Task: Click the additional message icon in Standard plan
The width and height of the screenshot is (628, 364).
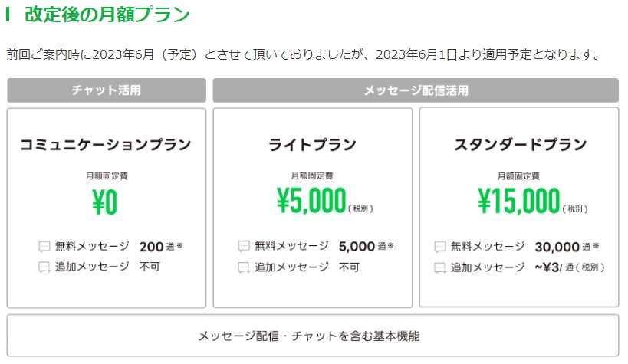Action: click(440, 267)
